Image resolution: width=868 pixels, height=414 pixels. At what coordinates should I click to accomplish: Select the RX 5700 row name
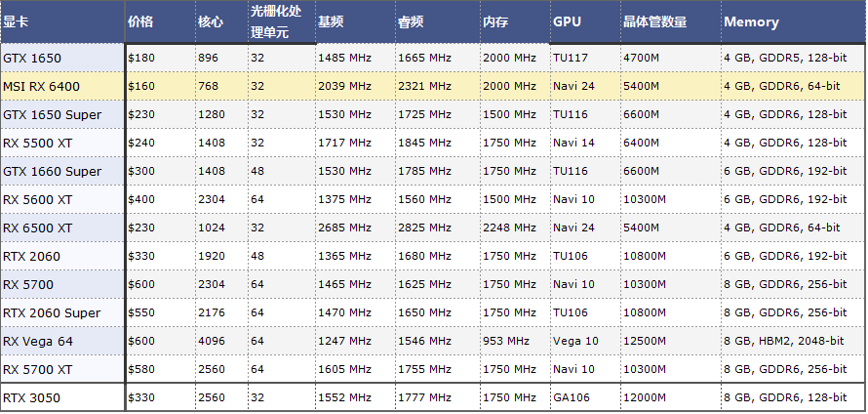tap(62, 284)
